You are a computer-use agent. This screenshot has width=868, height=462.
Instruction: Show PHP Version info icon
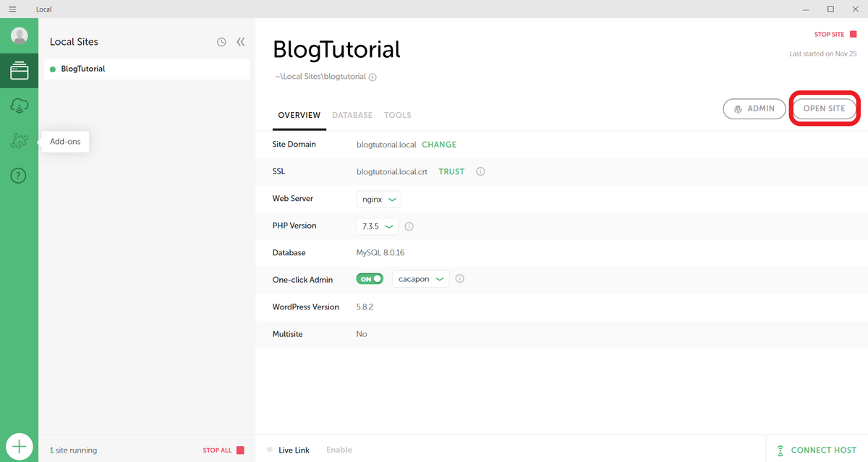[409, 226]
